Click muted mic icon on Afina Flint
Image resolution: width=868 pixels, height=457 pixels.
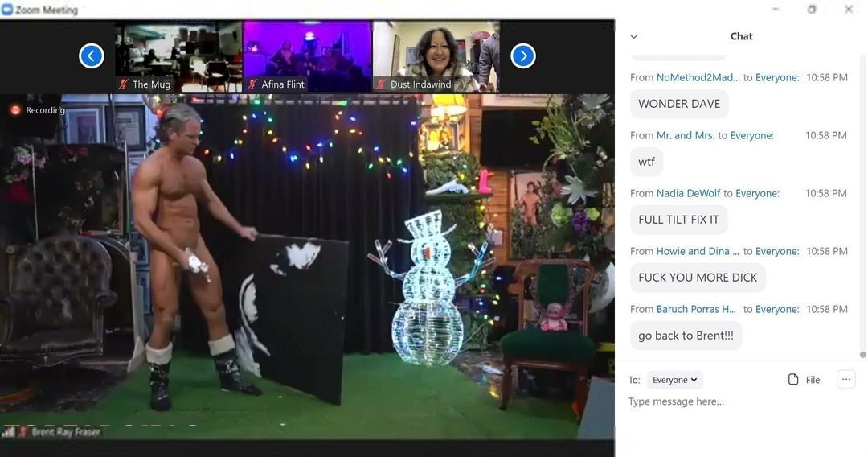point(252,84)
